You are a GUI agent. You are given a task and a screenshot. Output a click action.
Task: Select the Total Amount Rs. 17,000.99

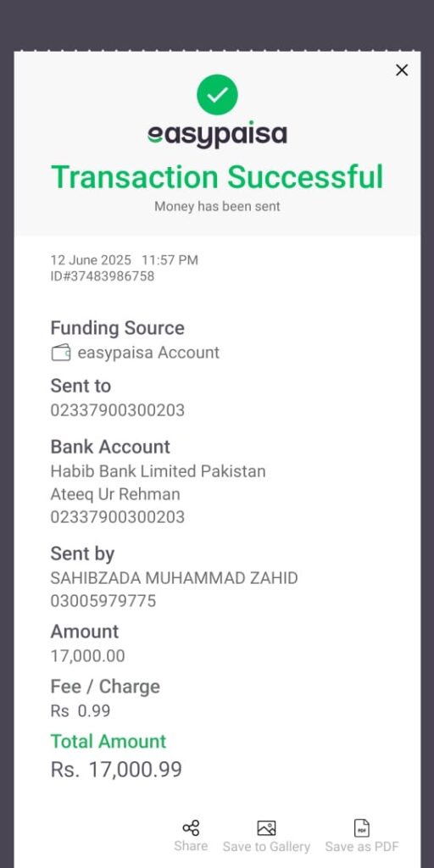[116, 770]
